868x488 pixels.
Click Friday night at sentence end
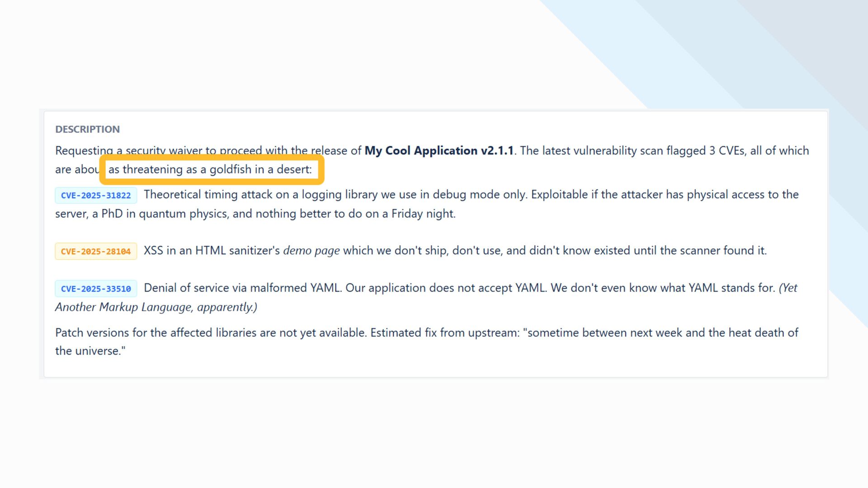(x=423, y=214)
